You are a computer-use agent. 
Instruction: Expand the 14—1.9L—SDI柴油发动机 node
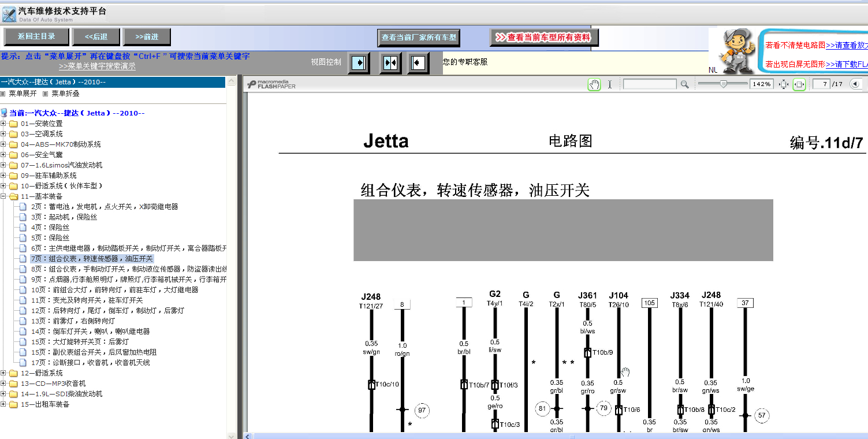[x=3, y=394]
